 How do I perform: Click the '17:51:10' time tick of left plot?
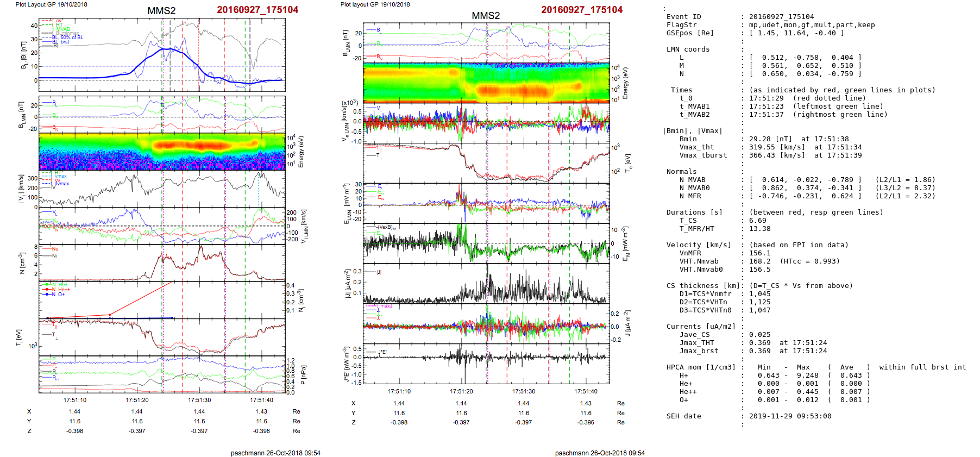click(x=75, y=400)
